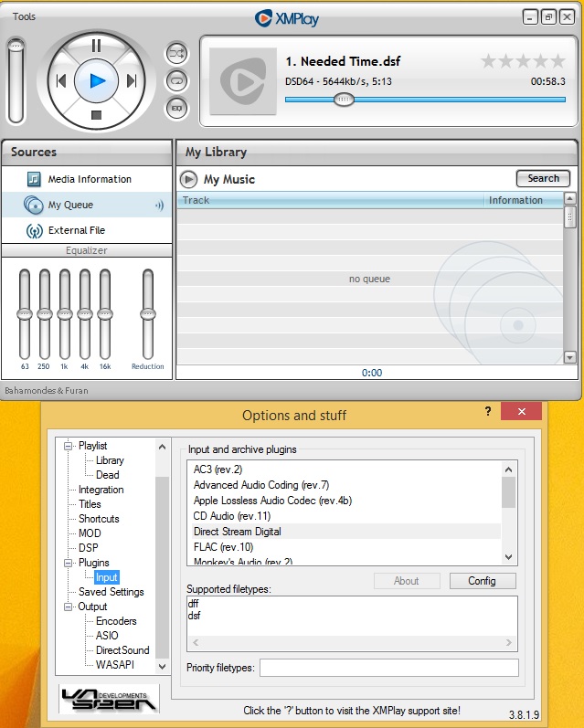Select ASIO under Output

[x=107, y=636]
